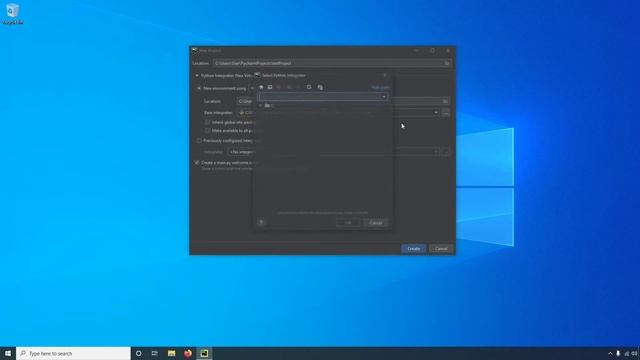Toggle Create a main.py welcome script

[x=197, y=162]
